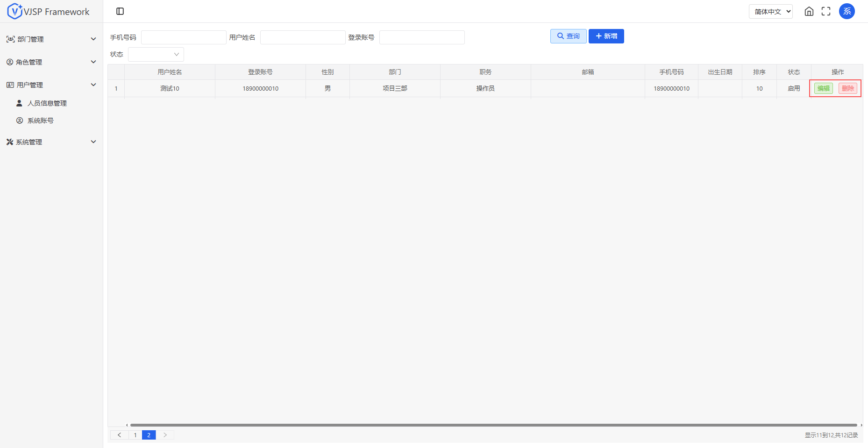Go to previous page arrow

point(120,435)
